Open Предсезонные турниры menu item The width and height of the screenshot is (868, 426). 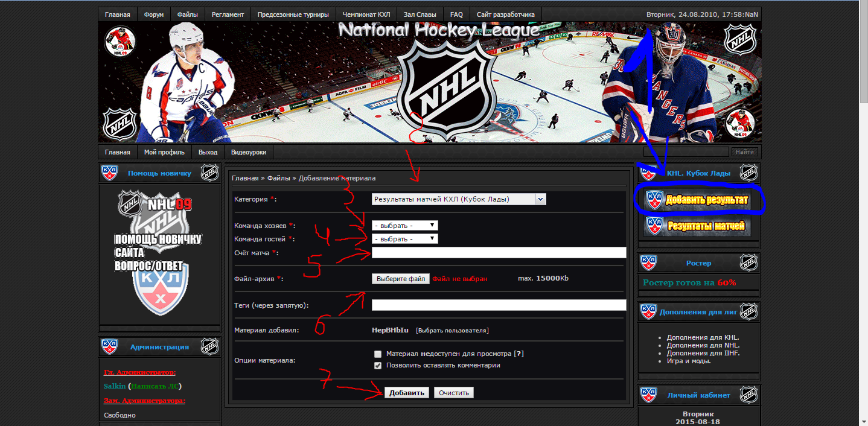(x=293, y=14)
